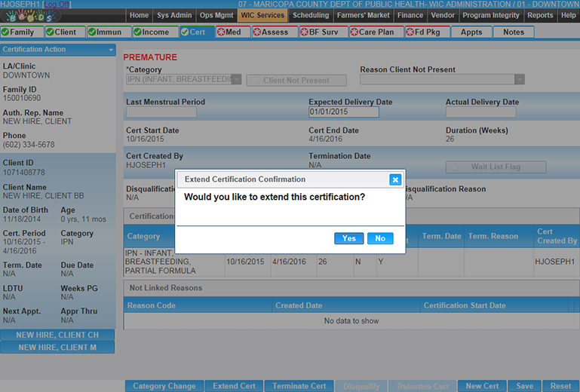Close the Extend Certification Confirmation dialog

[394, 179]
